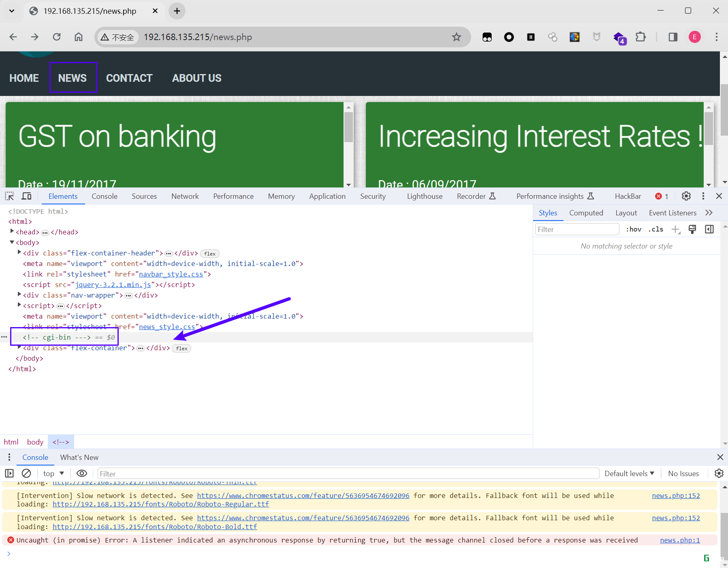Close the console drawer
The height and width of the screenshot is (568, 728).
(720, 457)
